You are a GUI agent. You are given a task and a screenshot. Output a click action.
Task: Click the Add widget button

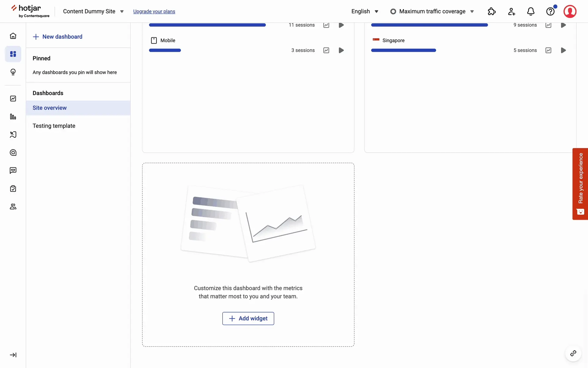pyautogui.click(x=248, y=318)
